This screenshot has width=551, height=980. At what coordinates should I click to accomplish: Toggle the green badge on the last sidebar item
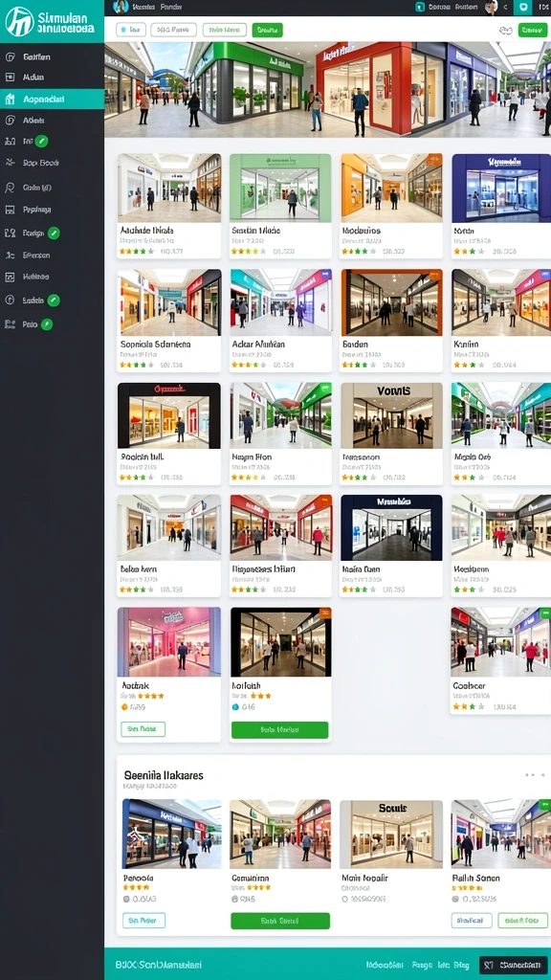coord(47,324)
